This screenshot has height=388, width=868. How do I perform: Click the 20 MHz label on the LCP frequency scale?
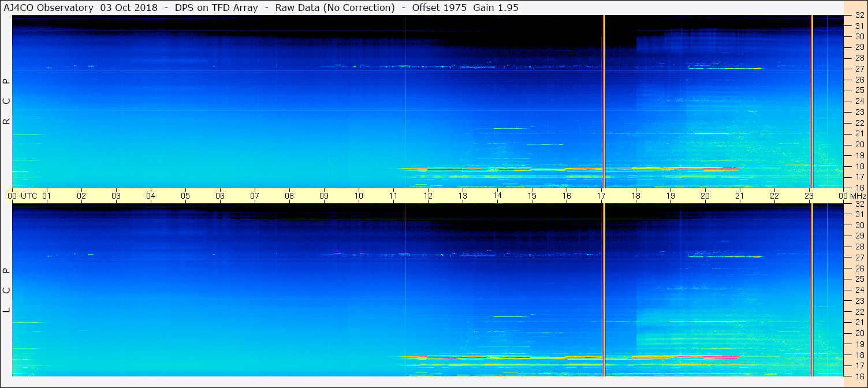859,333
